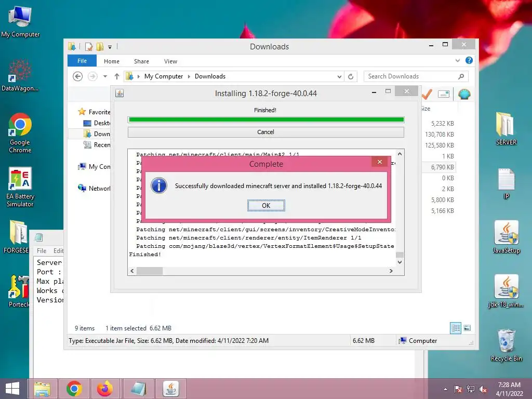Refresh the Downloads folder
The image size is (532, 399).
coord(351,77)
